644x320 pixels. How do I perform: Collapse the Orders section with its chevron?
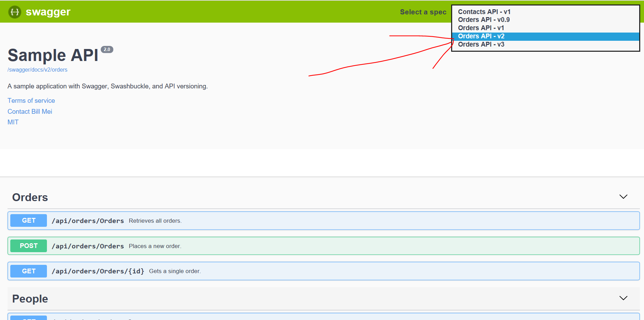(623, 197)
